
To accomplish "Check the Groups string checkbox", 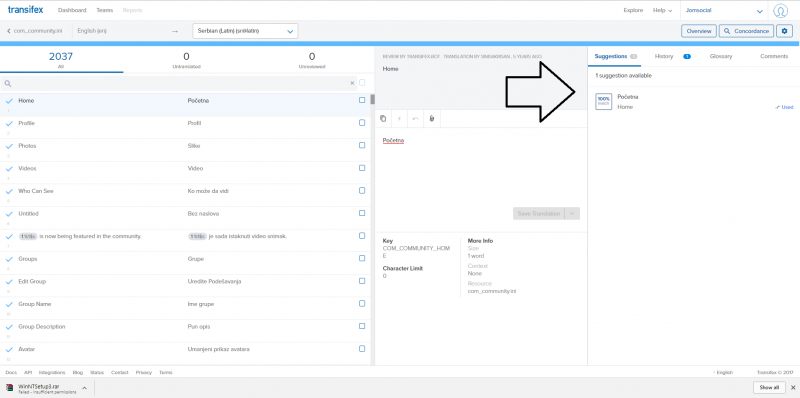I will [x=362, y=258].
